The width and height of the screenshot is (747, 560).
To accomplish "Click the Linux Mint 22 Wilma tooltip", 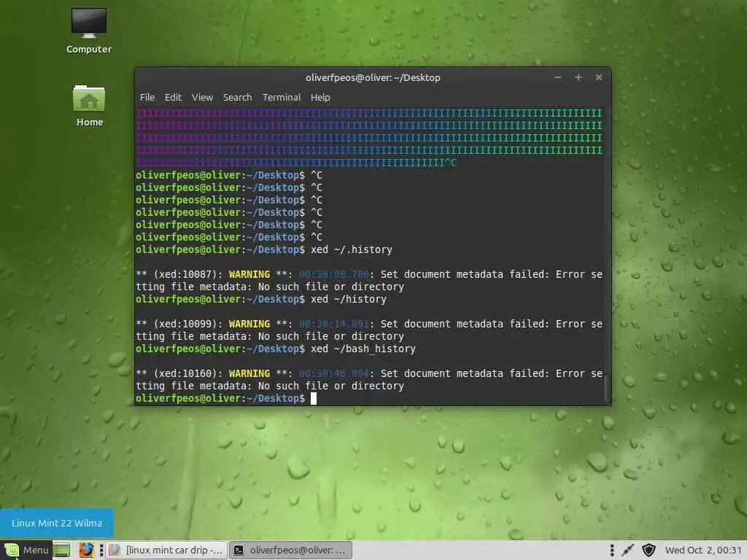I will coord(57,523).
